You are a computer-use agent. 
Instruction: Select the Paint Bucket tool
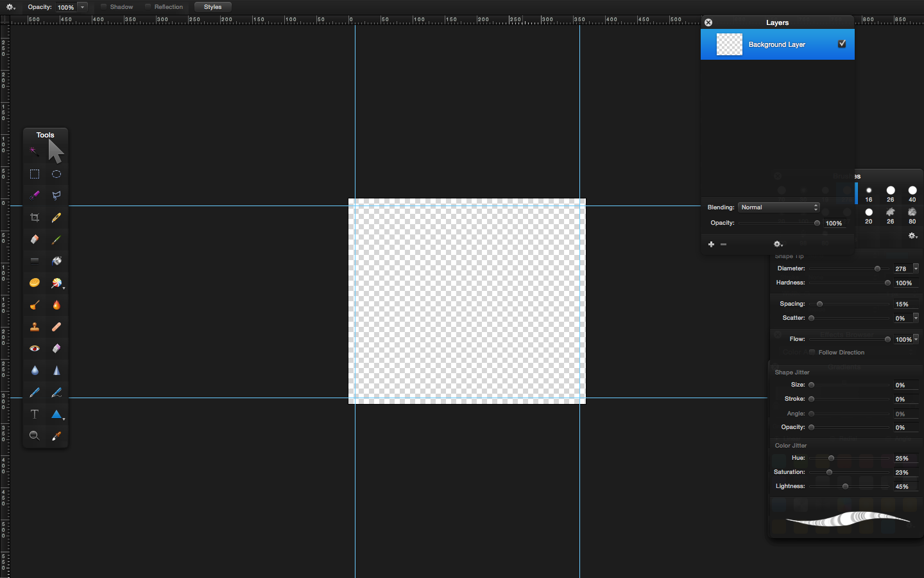pyautogui.click(x=56, y=261)
